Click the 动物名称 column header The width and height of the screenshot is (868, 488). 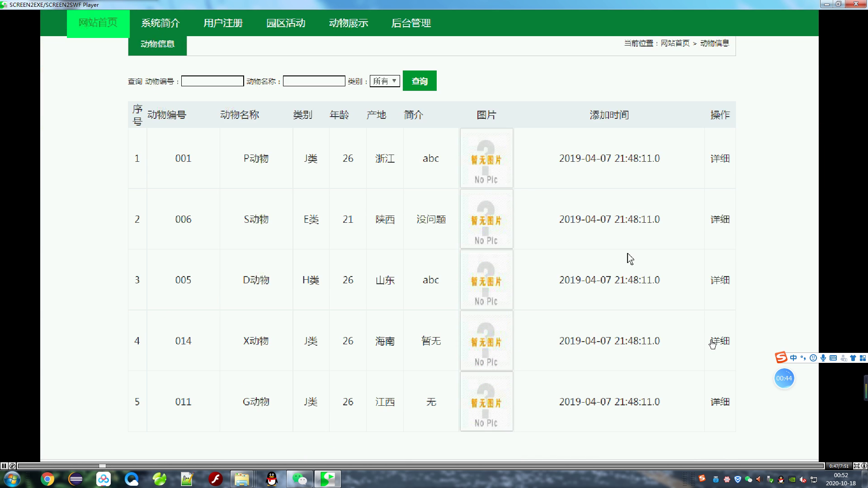[240, 115]
